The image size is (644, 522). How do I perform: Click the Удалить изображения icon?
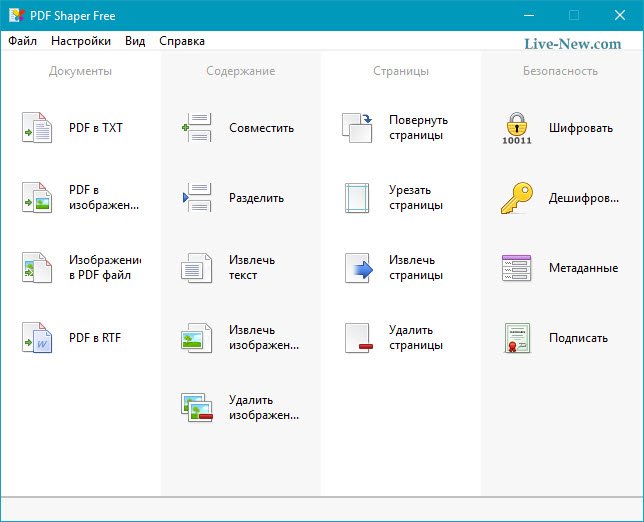197,407
